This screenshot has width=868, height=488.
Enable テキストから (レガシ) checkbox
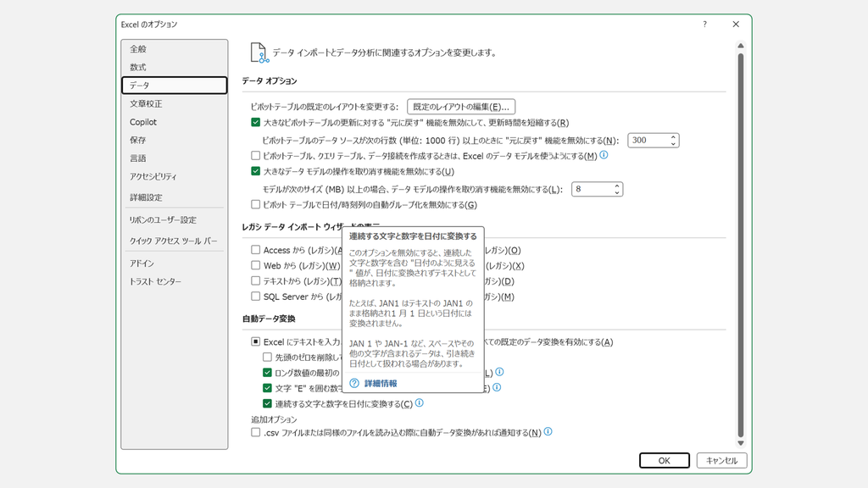[255, 280]
